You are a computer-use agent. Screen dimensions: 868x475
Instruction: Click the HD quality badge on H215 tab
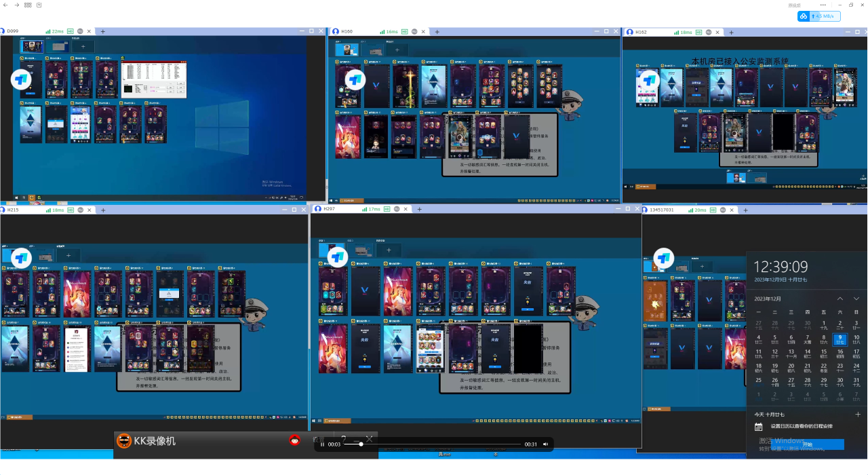coord(71,210)
